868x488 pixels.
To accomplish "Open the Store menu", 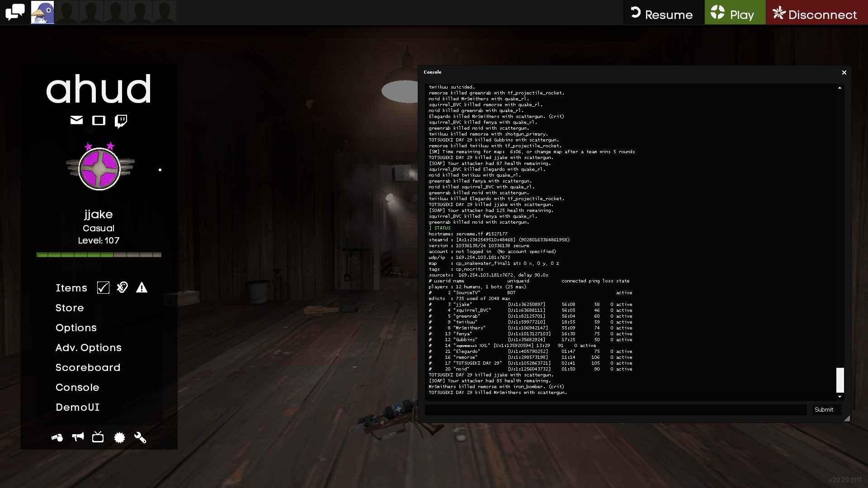I will 70,308.
